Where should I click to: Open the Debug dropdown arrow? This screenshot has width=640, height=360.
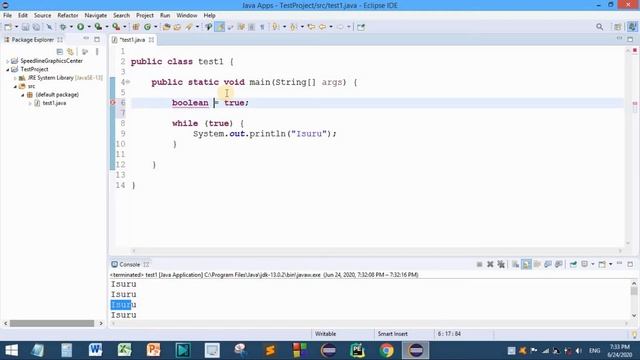tap(71, 27)
